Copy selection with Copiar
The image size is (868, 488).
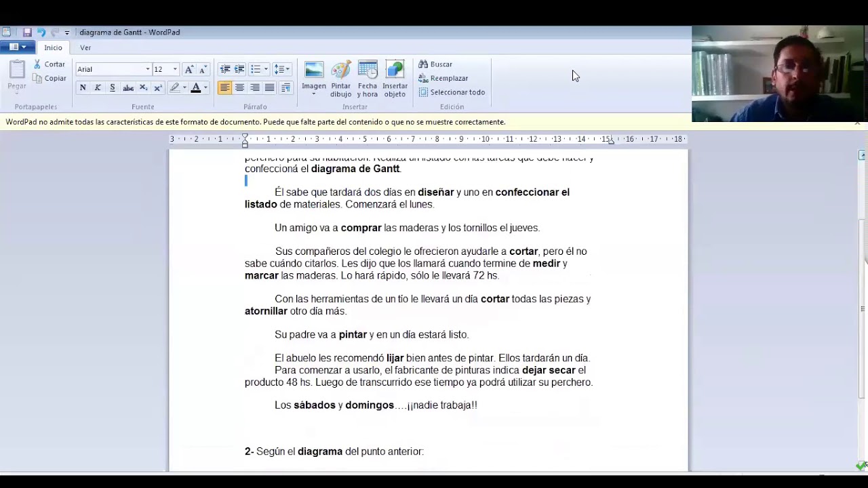[x=49, y=78]
